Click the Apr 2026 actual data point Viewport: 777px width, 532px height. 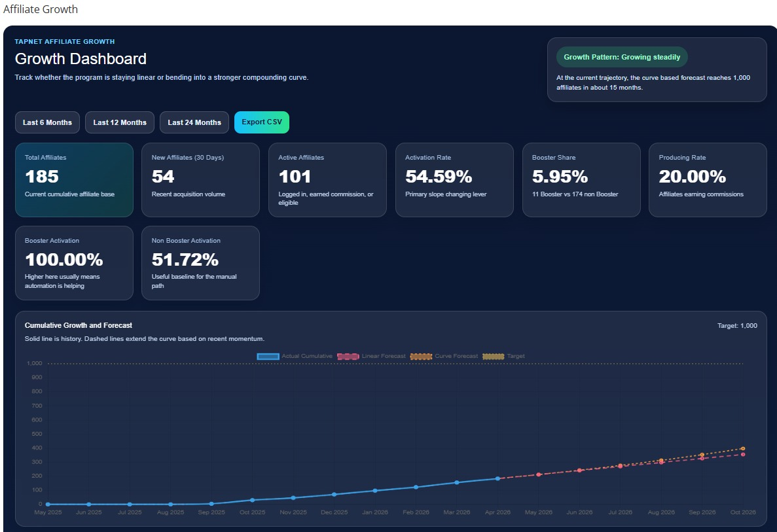pyautogui.click(x=497, y=479)
